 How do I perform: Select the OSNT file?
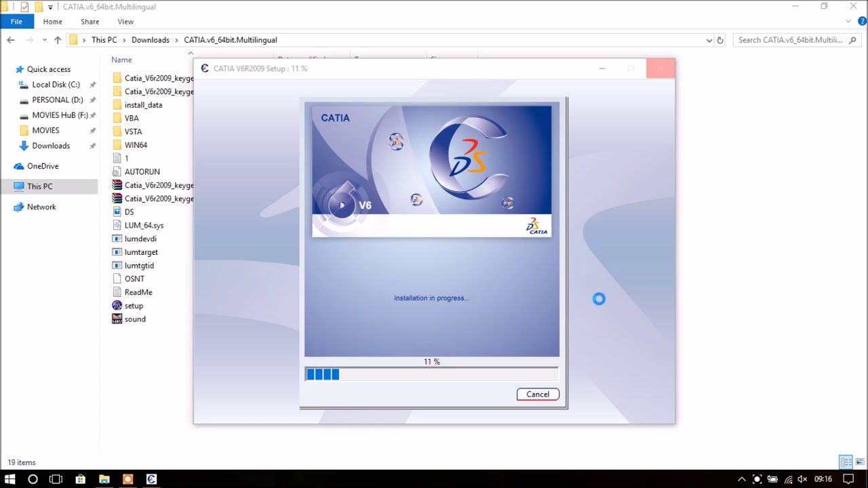(134, 279)
